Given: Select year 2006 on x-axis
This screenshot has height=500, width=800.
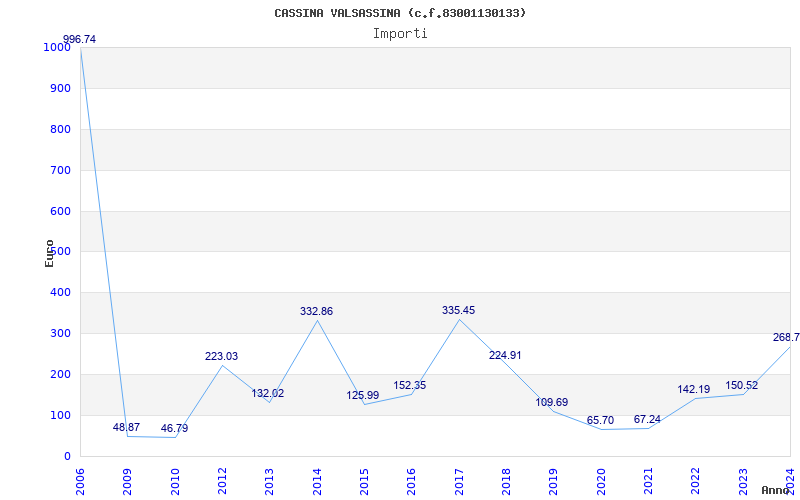Looking at the screenshot, I should click(x=80, y=482).
